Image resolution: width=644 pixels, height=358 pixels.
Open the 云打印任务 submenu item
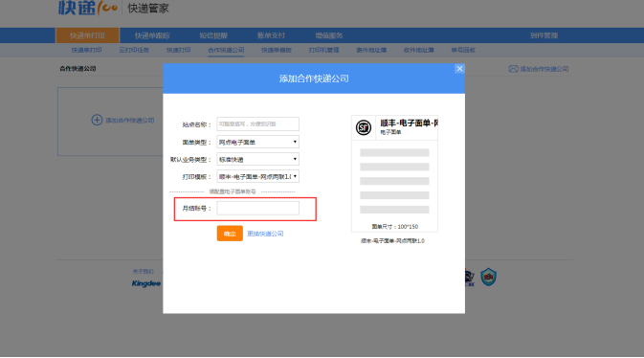coord(134,50)
